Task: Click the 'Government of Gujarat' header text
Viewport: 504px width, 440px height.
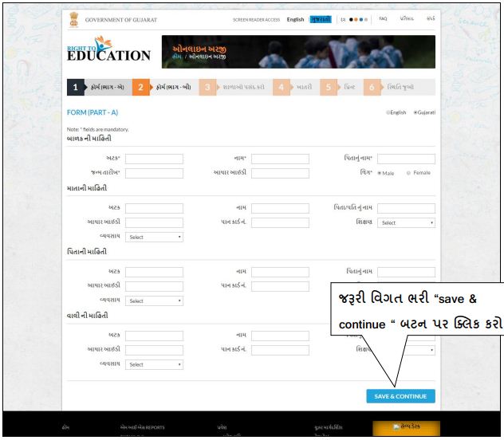Action: [x=121, y=20]
